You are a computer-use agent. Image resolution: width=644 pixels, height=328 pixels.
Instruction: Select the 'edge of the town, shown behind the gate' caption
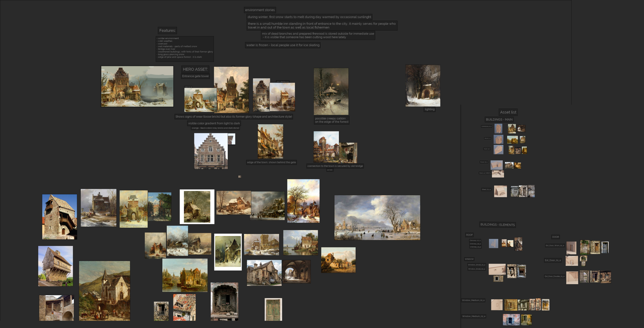[271, 162]
